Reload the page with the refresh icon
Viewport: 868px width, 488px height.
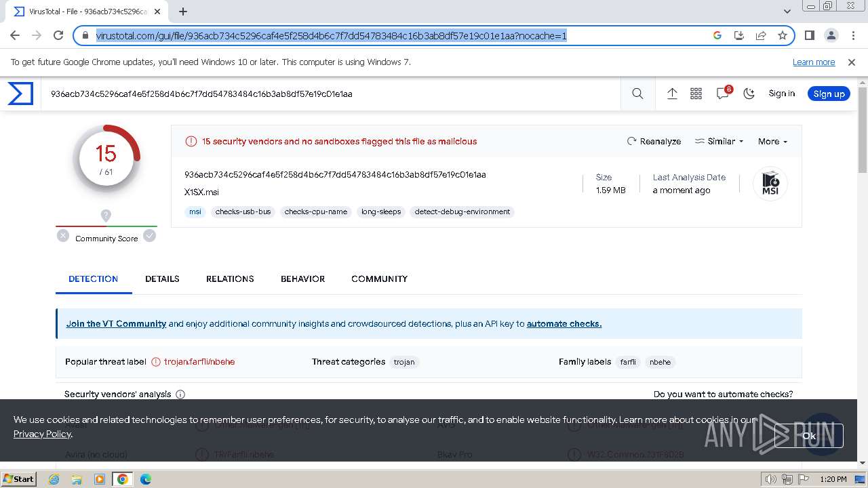point(58,36)
